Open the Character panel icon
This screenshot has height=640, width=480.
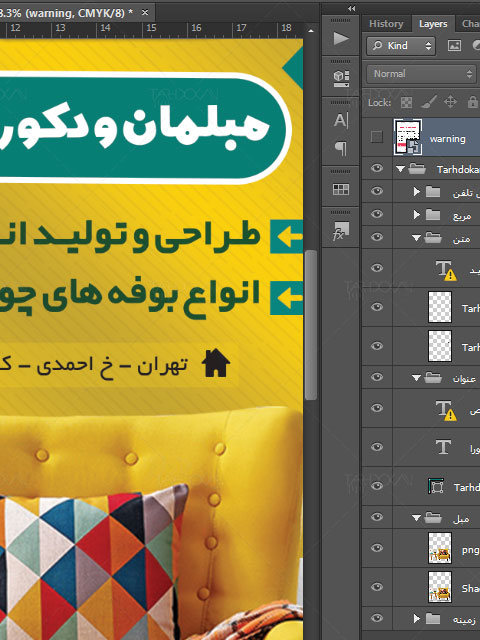(x=341, y=120)
